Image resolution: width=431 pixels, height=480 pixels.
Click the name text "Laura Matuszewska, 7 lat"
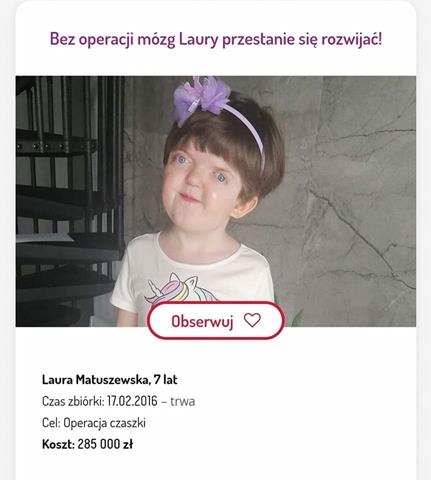pos(110,380)
